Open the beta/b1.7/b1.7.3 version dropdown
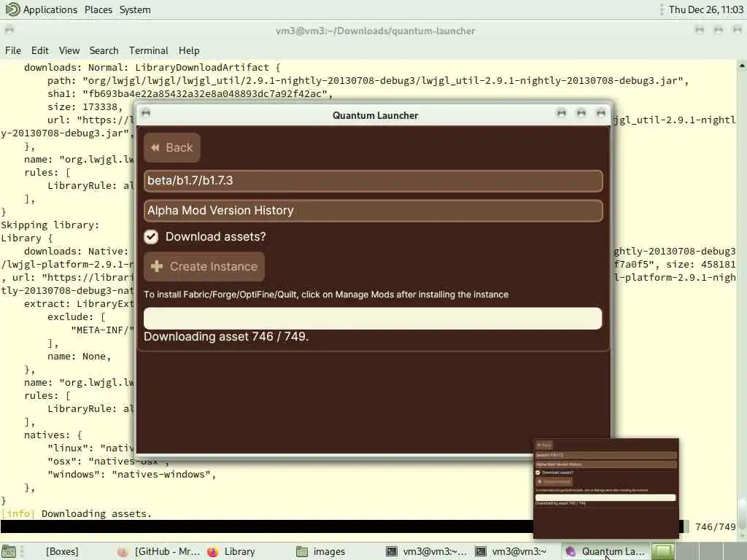747x560 pixels. point(373,181)
